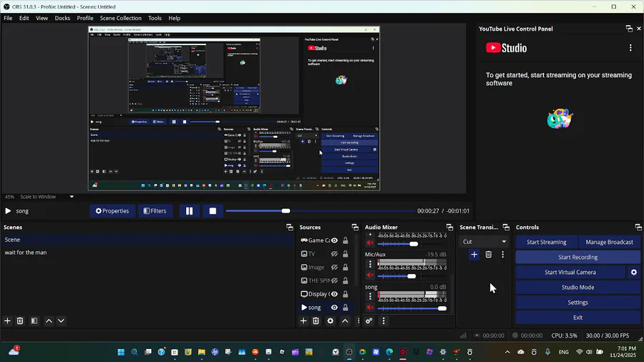Open the preview scale dropdown
This screenshot has width=644, height=362.
pyautogui.click(x=72, y=197)
